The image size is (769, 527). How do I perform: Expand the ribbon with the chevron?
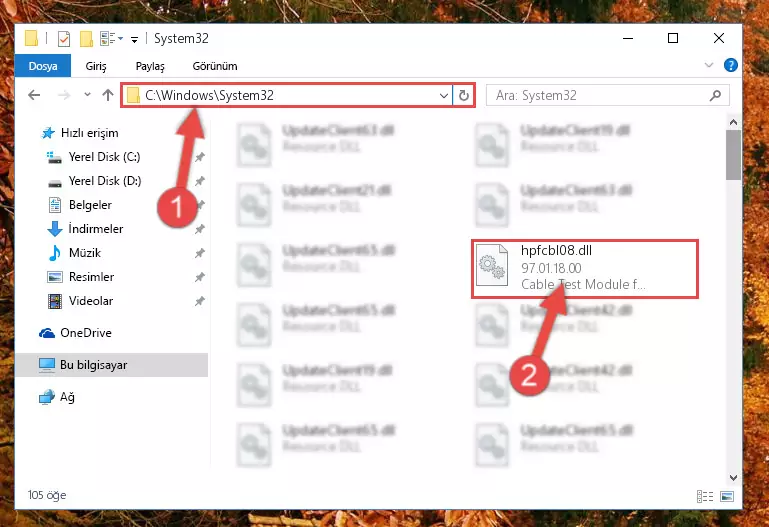click(x=709, y=65)
